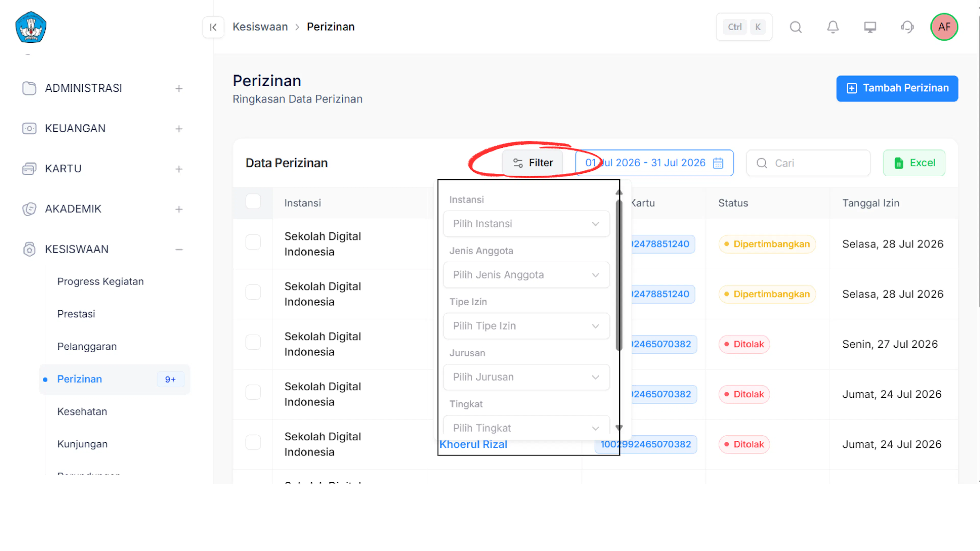The width and height of the screenshot is (980, 551).
Task: Open the Pilih Tipe Izin dropdown
Action: [526, 326]
